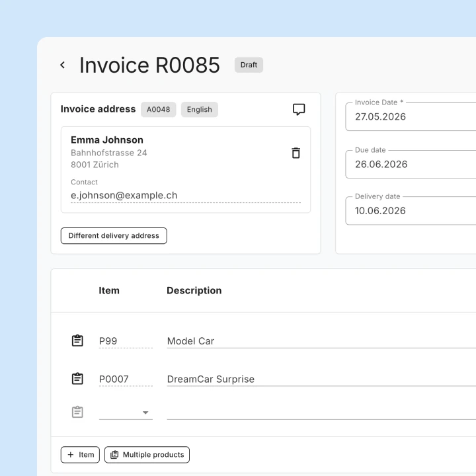476x476 pixels.
Task: Click the P0007 item code field
Action: pos(126,379)
